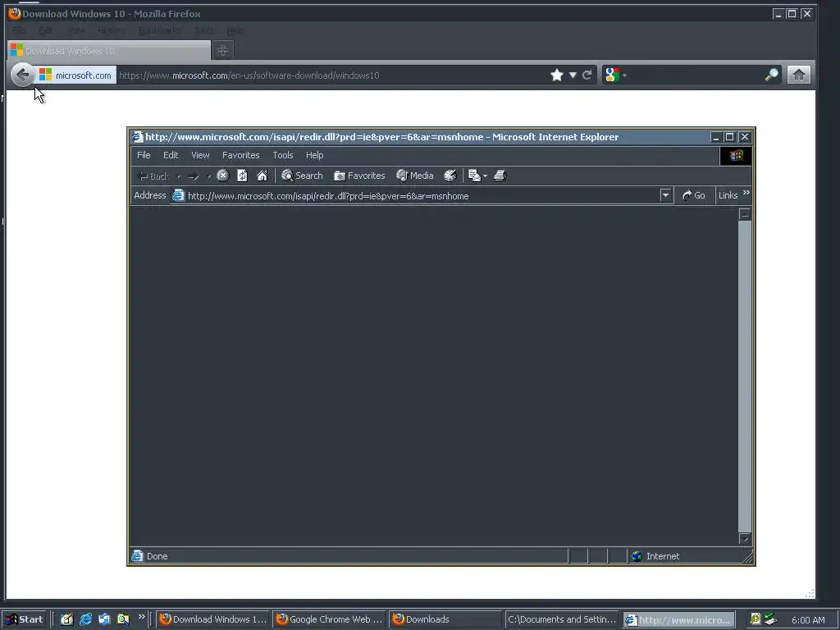Viewport: 840px width, 630px height.
Task: Click the Forward arrow in Internet Explorer
Action: [x=194, y=176]
